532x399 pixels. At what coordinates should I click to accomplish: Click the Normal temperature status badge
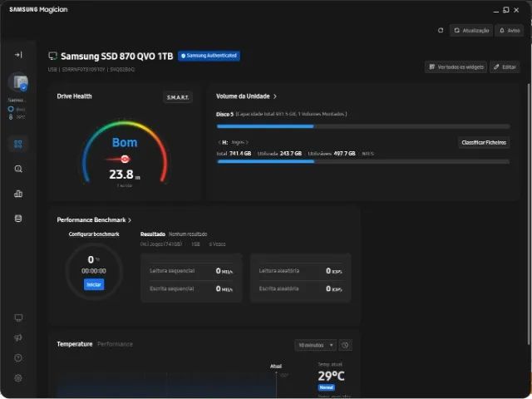coord(327,387)
